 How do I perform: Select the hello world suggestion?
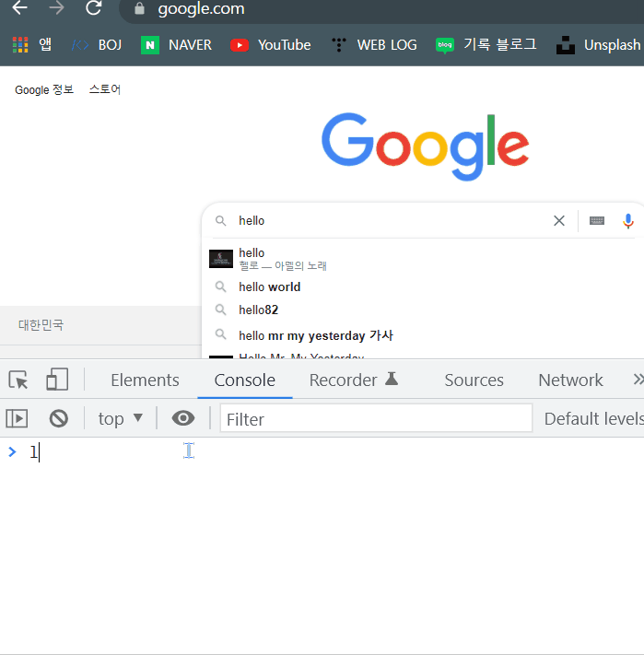click(423, 287)
